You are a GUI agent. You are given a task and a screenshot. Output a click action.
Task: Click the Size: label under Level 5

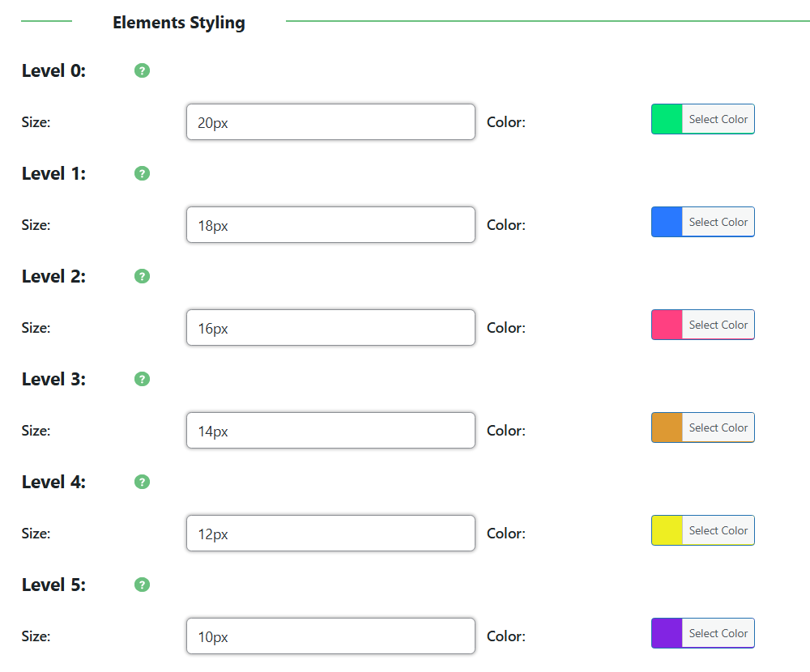point(36,636)
